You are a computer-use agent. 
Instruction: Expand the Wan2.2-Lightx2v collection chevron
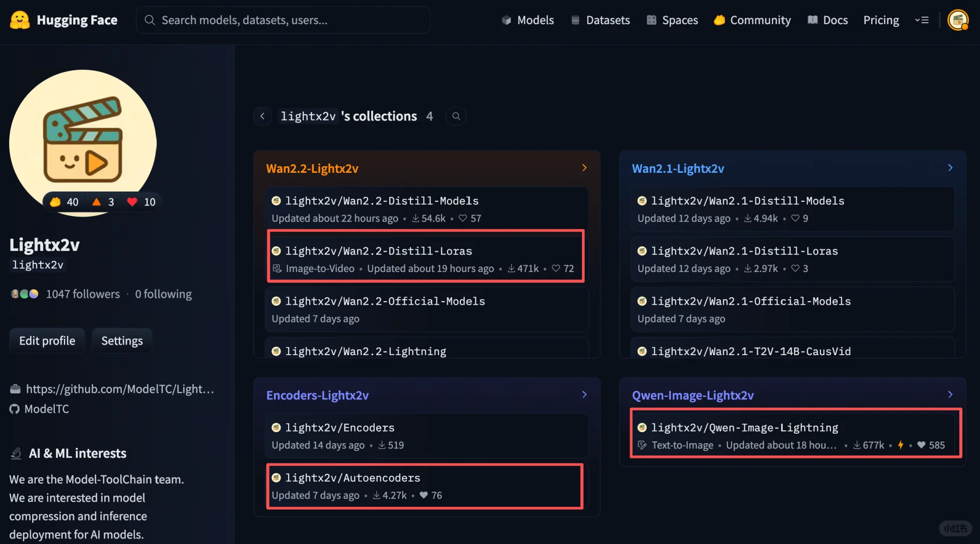coord(584,168)
